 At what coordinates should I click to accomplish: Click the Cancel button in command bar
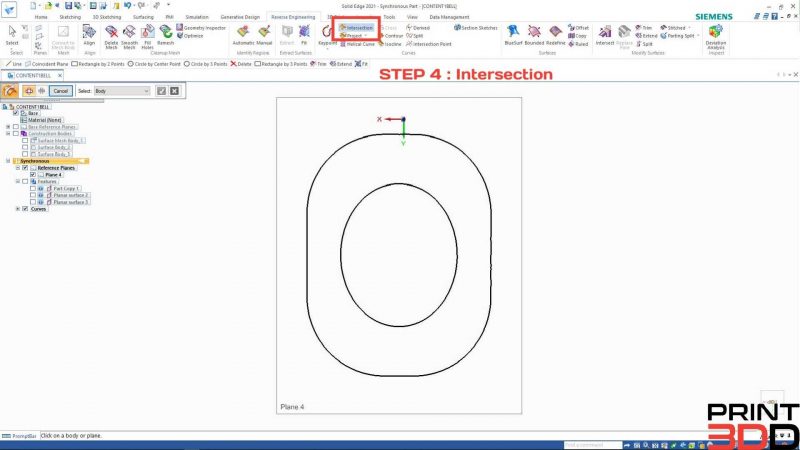61,91
